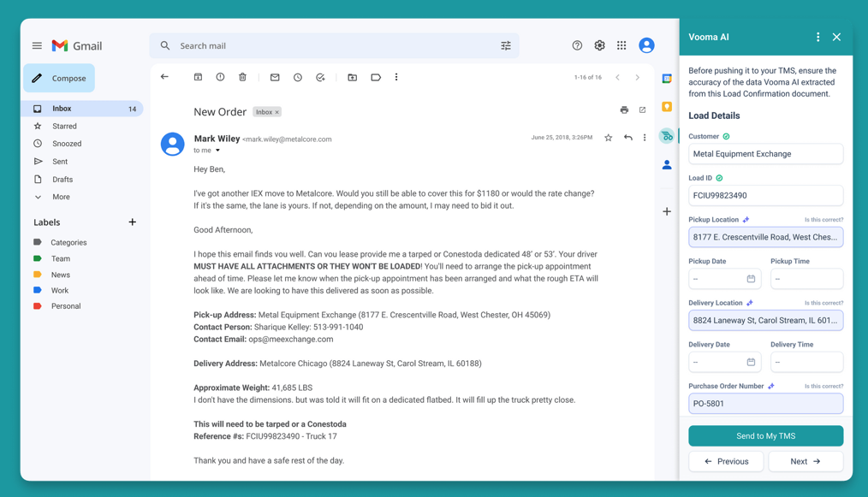Image resolution: width=868 pixels, height=497 pixels.
Task: Star Mark Wiley's message
Action: pos(609,138)
